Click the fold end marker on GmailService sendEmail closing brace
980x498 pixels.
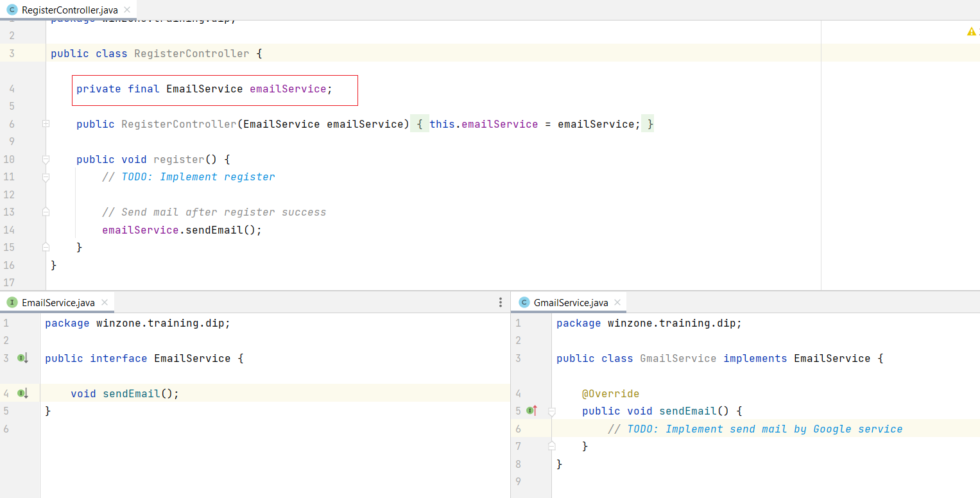551,445
